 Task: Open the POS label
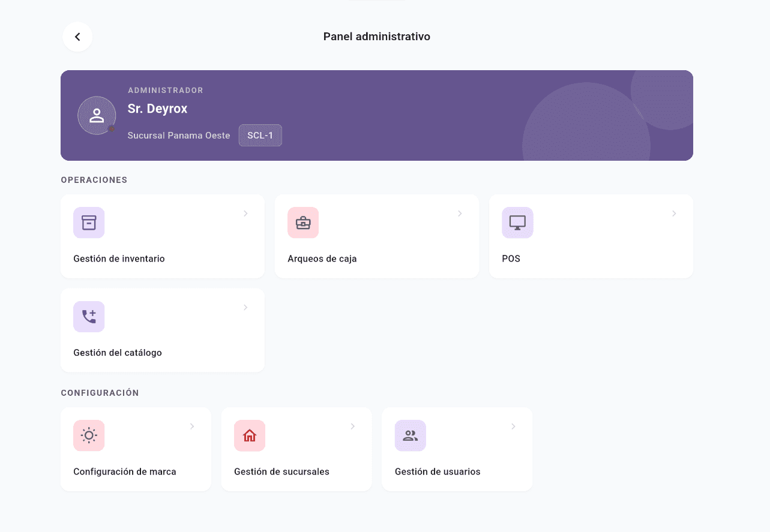pyautogui.click(x=511, y=259)
